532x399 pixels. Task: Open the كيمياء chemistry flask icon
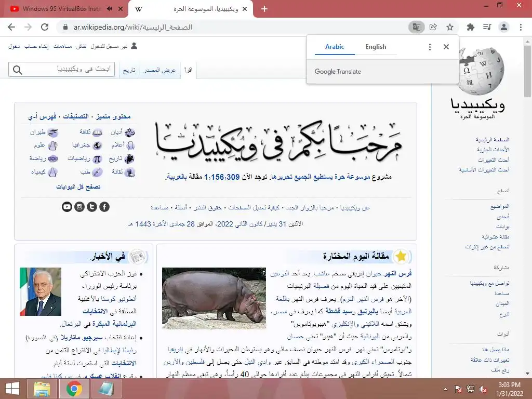tap(52, 172)
